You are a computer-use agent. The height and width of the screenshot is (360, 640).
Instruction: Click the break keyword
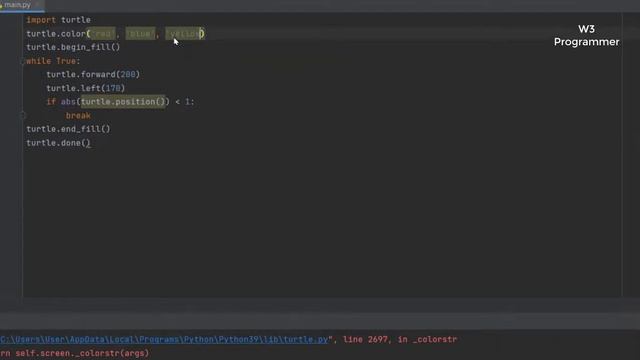pos(78,116)
